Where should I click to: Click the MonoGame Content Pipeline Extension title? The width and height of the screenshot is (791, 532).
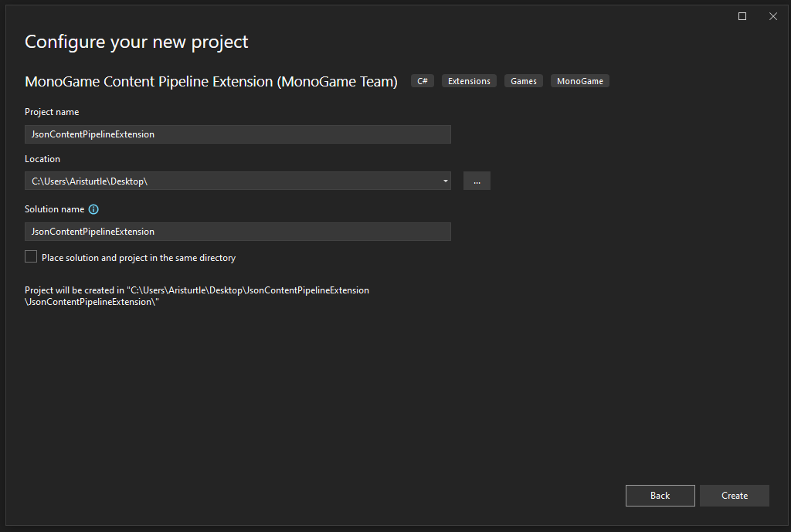click(211, 82)
